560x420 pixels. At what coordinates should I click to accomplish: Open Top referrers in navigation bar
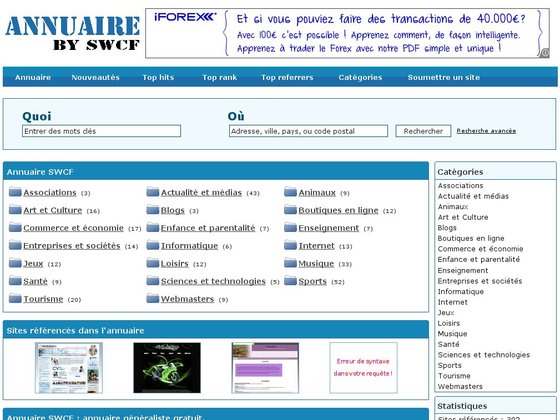coord(287,77)
